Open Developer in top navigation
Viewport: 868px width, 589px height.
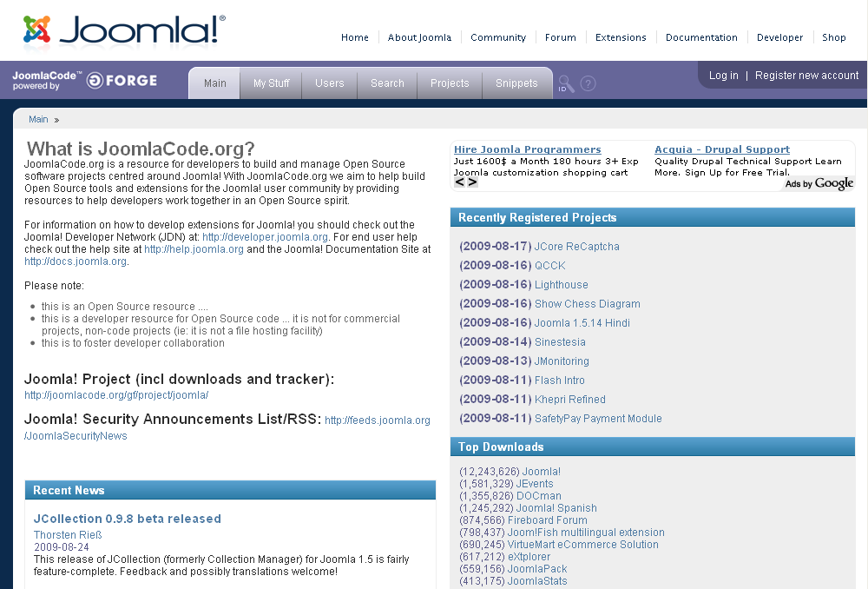779,37
